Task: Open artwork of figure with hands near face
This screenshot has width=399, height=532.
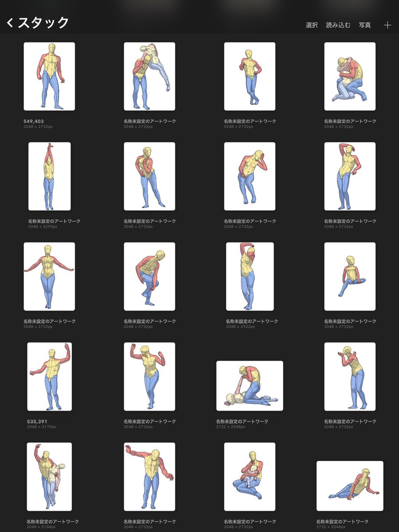Action: [350, 377]
